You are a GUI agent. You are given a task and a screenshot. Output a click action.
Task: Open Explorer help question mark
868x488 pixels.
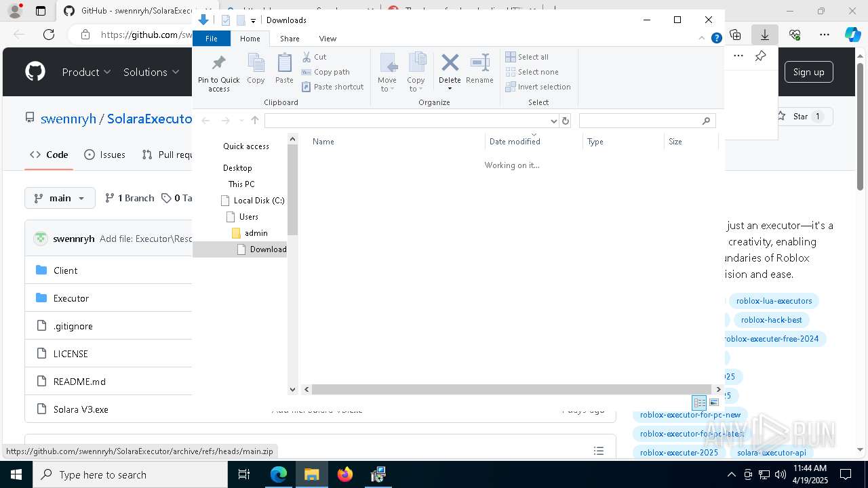pyautogui.click(x=716, y=39)
